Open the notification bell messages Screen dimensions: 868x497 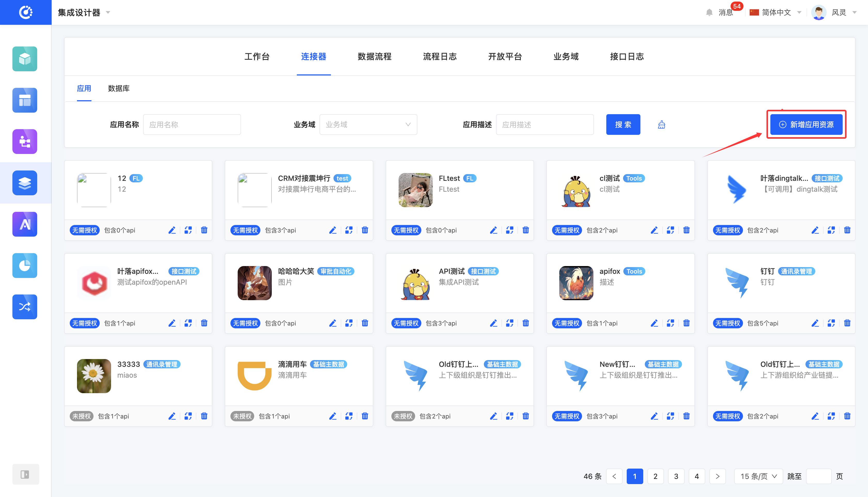click(709, 13)
